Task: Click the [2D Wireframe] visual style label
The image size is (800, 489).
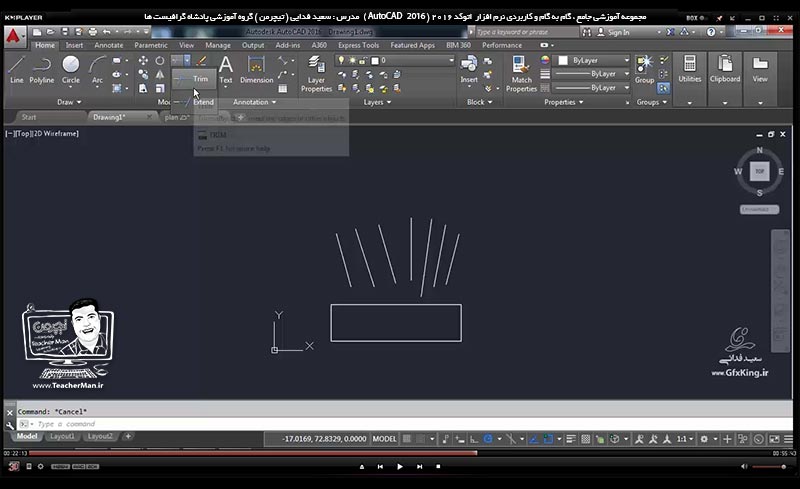Action: coord(56,133)
